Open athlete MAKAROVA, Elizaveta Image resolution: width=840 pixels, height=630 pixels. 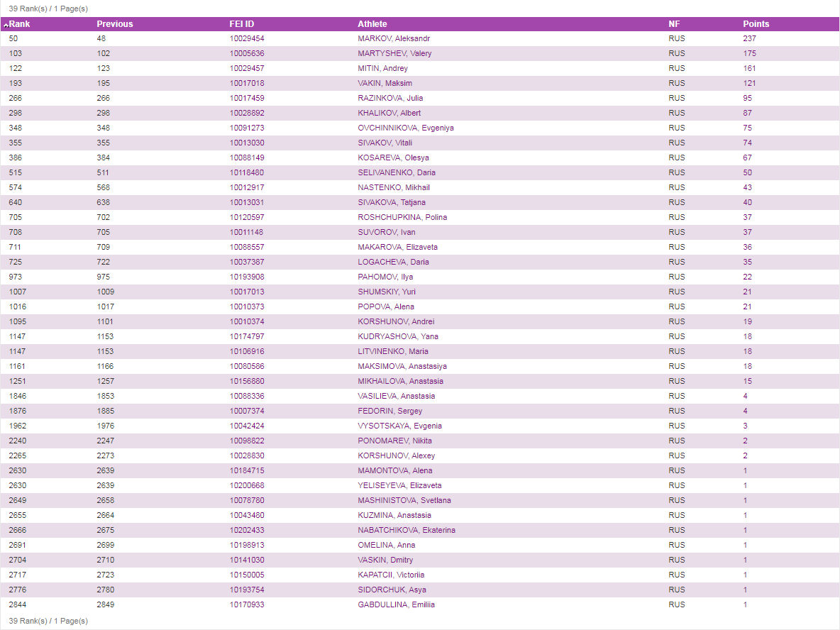pos(397,247)
